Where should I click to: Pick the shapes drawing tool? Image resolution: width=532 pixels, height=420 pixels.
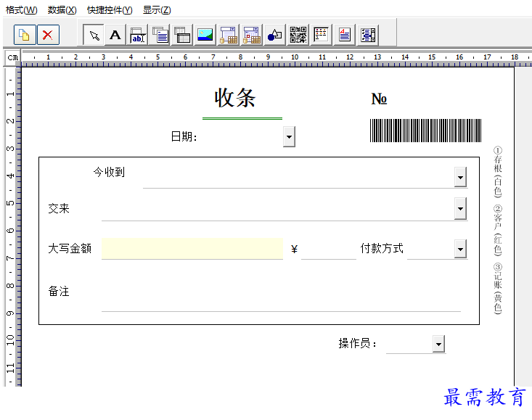(x=274, y=35)
